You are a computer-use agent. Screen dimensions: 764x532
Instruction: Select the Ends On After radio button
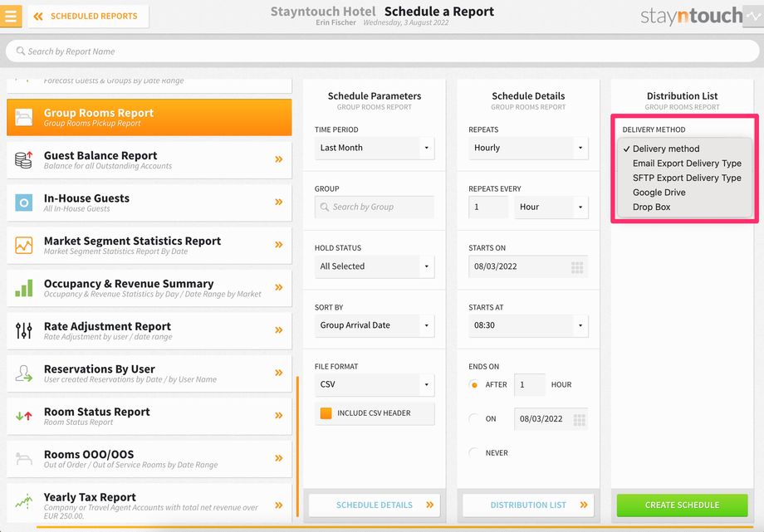[473, 385]
